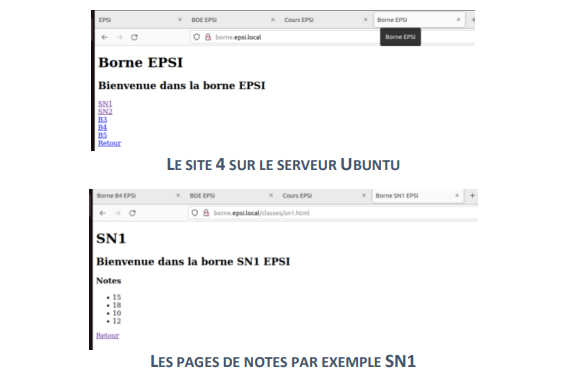Click forward arrow in the Borne EPSI window
Screen dimensions: 580x380
119,37
